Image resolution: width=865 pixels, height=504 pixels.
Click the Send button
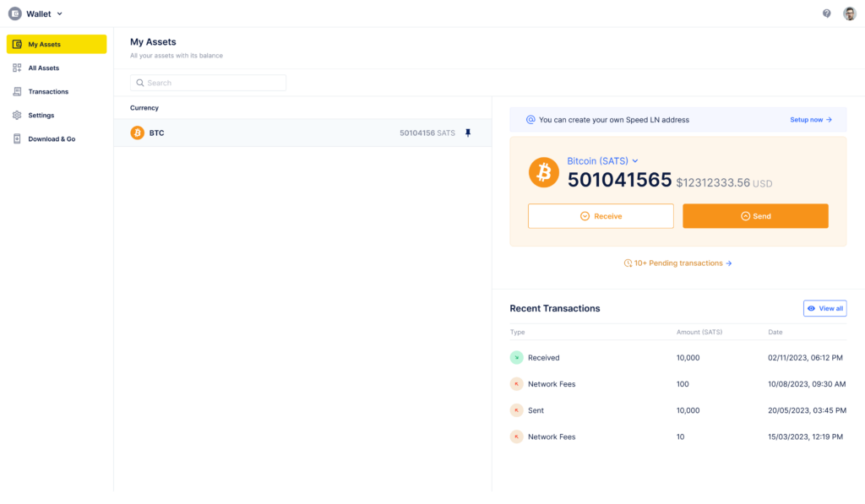[x=754, y=215]
